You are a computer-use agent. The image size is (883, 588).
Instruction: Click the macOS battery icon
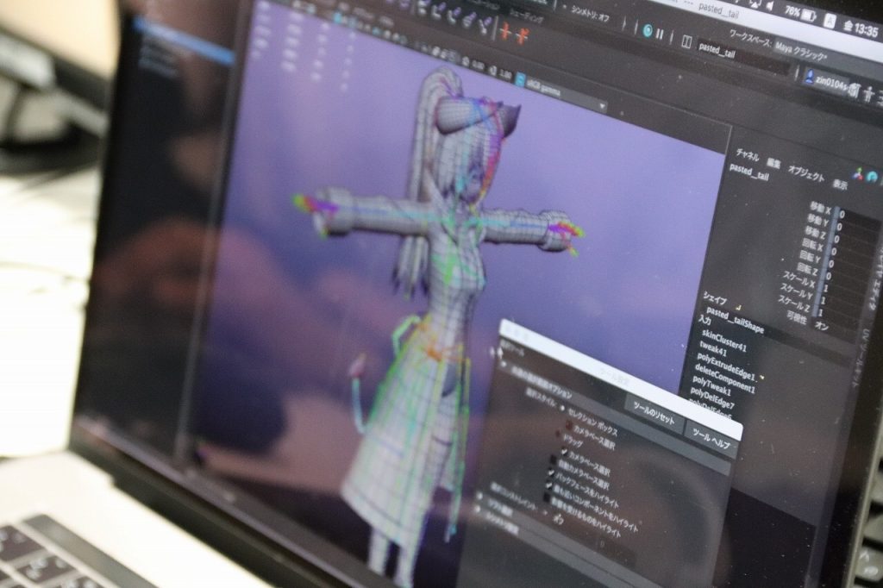[x=809, y=16]
